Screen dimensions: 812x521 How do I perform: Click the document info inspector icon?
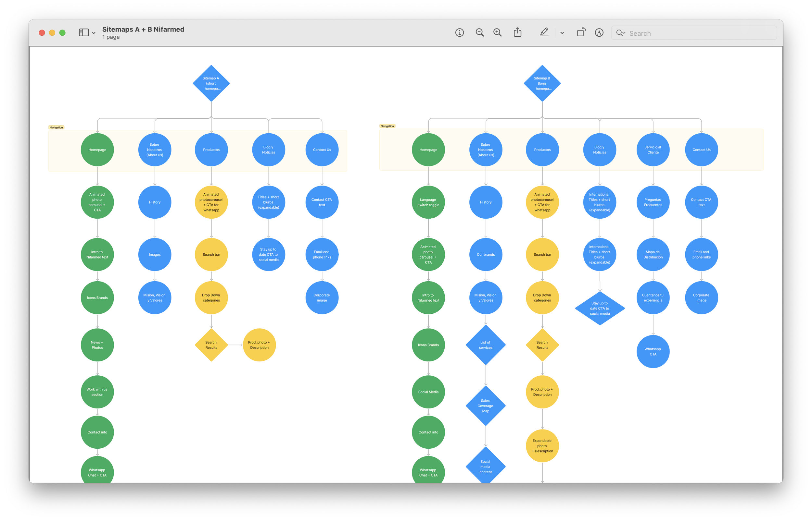tap(459, 32)
